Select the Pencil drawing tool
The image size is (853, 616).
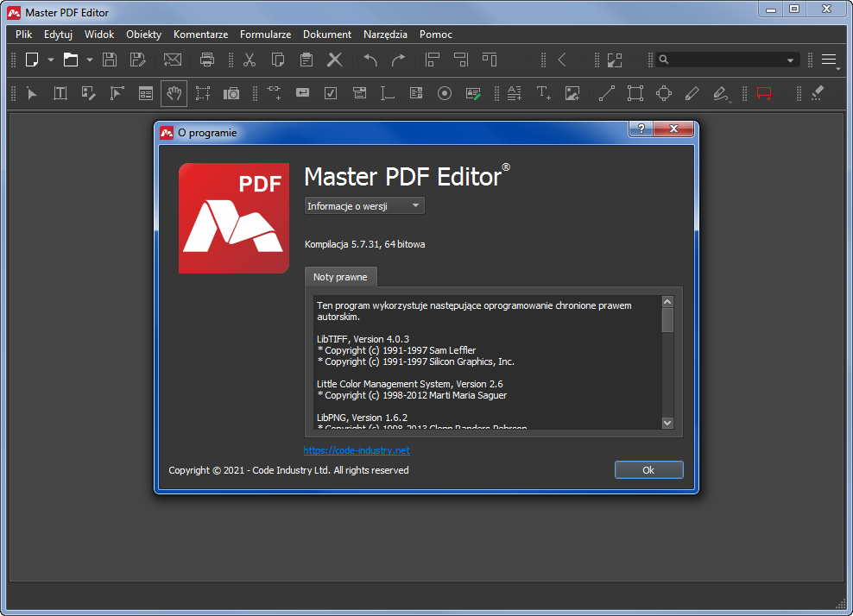(692, 93)
